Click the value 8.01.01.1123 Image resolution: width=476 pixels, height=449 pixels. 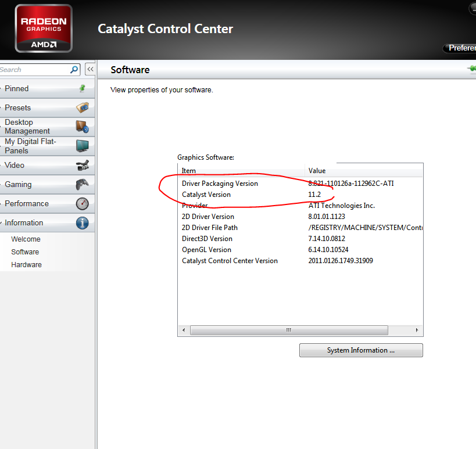327,217
